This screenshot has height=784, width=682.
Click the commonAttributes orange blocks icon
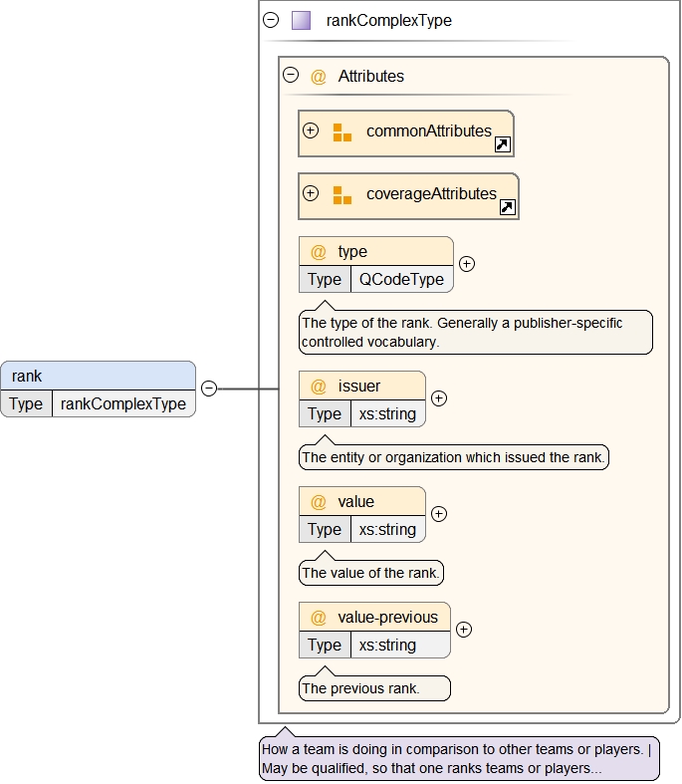click(341, 132)
